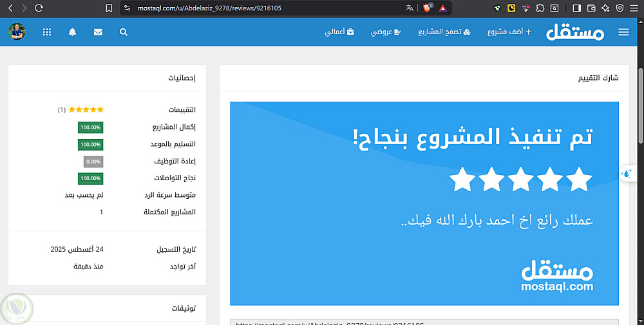This screenshot has width=644, height=325.
Task: Click the 0.00% badge for إعادة التوظيف
Action: pos(93,162)
